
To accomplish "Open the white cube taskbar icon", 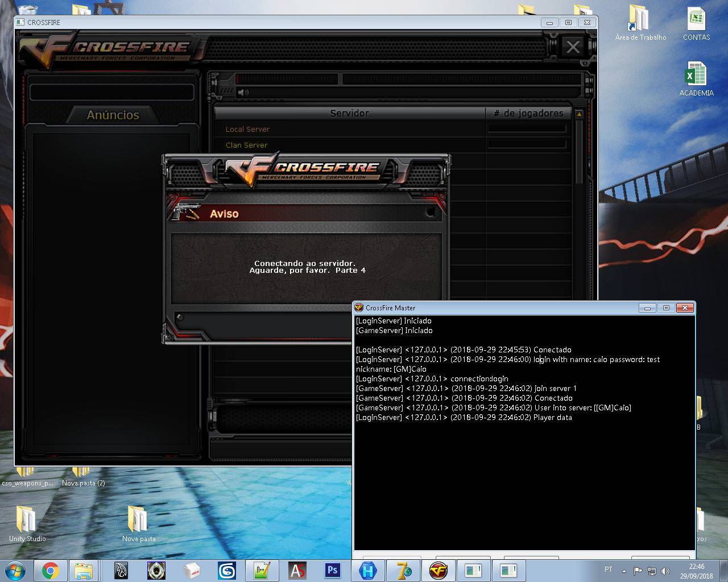I will pyautogui.click(x=192, y=570).
